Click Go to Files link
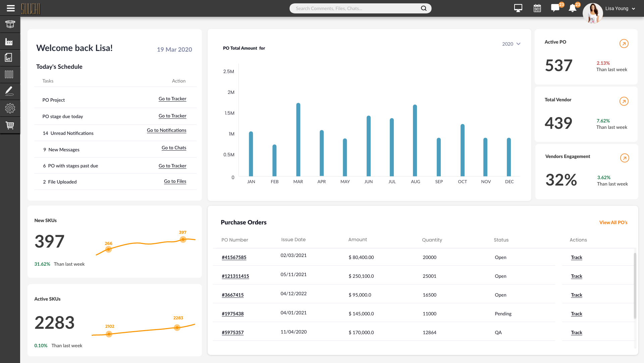This screenshot has height=363, width=644. point(175,182)
